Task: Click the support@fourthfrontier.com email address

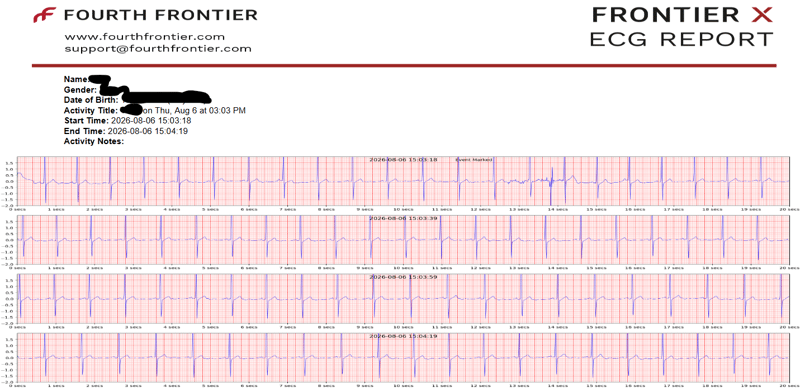Action: 158,49
